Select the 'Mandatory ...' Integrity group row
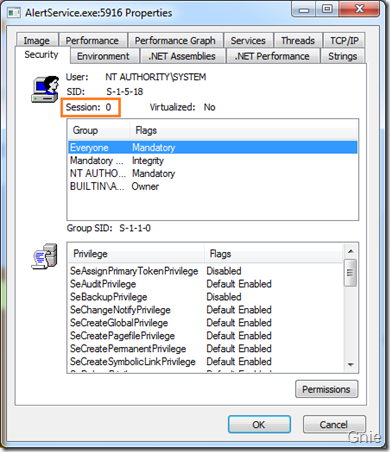This screenshot has width=390, height=452. pos(213,160)
